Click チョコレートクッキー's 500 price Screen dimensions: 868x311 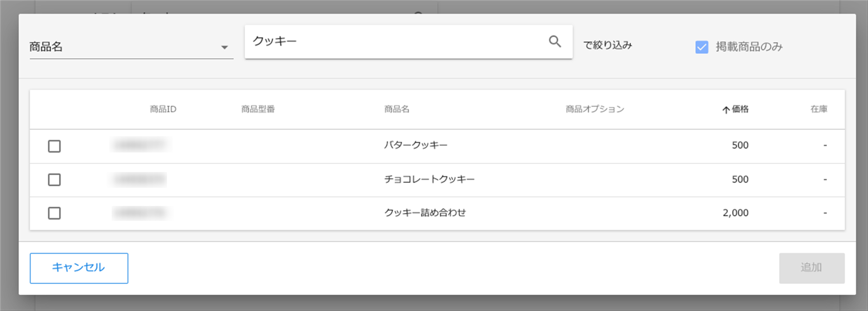(x=740, y=179)
